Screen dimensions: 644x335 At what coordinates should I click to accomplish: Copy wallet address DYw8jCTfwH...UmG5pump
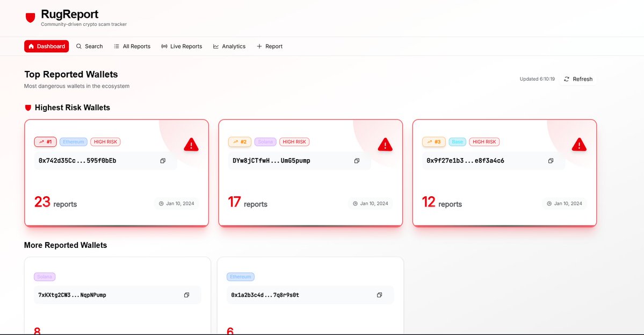[x=357, y=161]
